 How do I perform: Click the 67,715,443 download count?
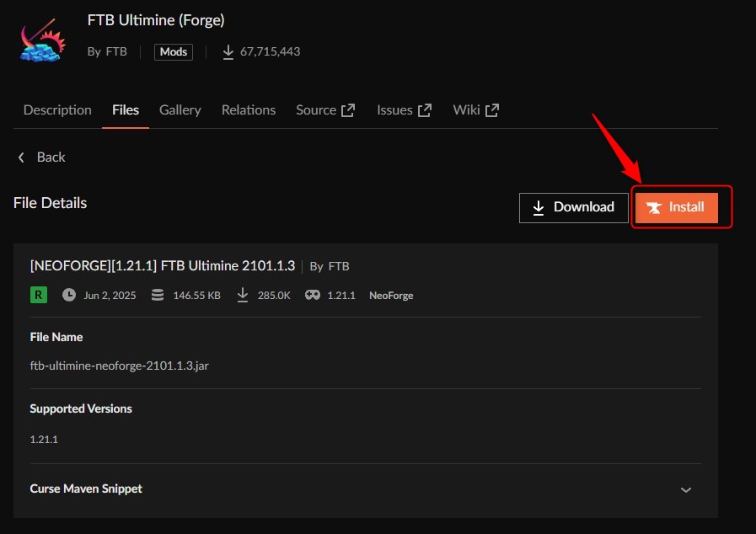(x=270, y=51)
